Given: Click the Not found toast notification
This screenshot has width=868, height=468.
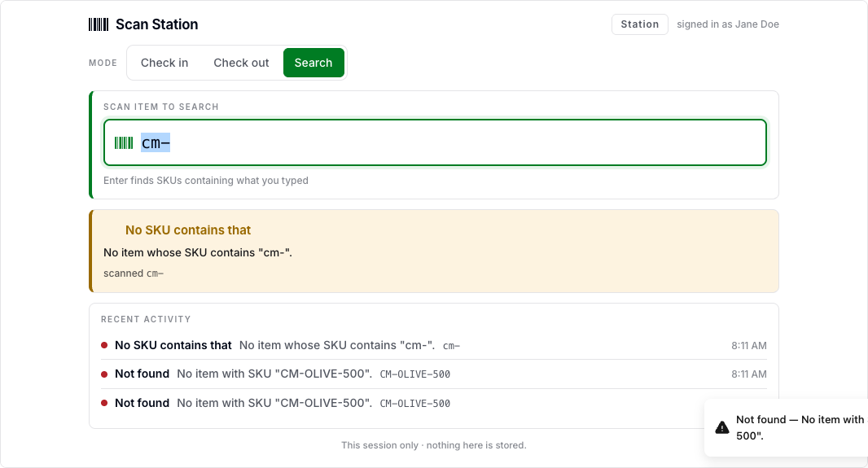Looking at the screenshot, I should [786, 427].
